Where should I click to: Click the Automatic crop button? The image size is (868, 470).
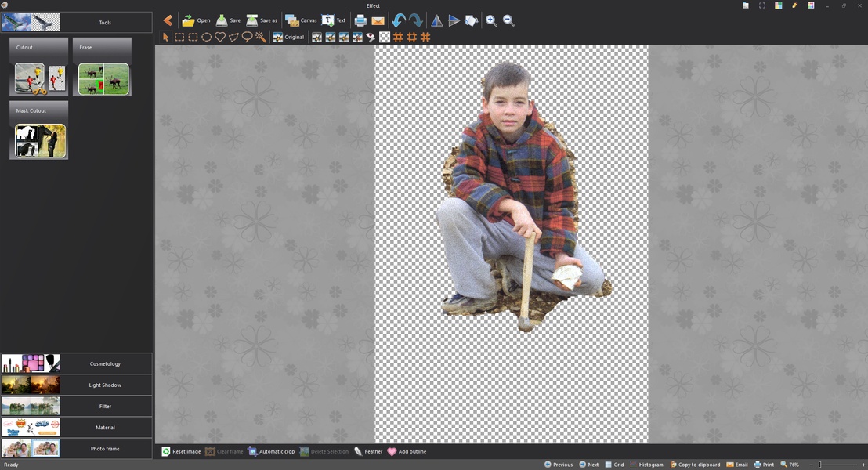click(x=271, y=451)
